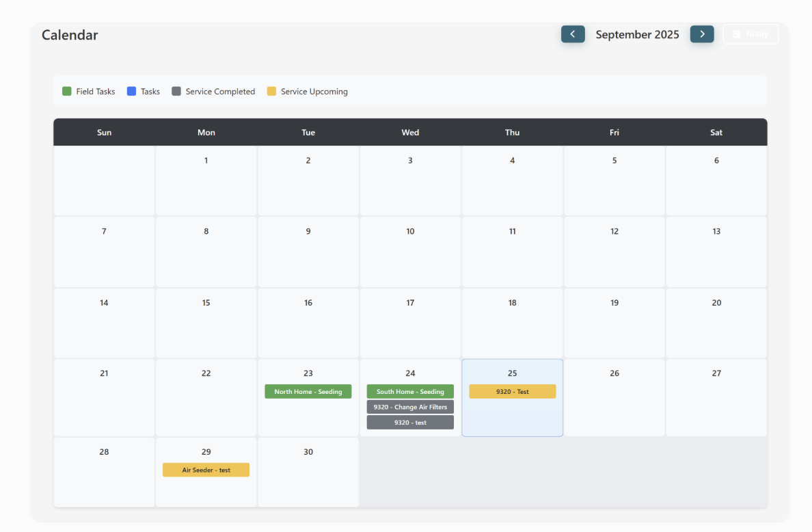Viewport: 812px width, 532px height.
Task: Open the 9320 - test completed service
Action: click(x=410, y=422)
